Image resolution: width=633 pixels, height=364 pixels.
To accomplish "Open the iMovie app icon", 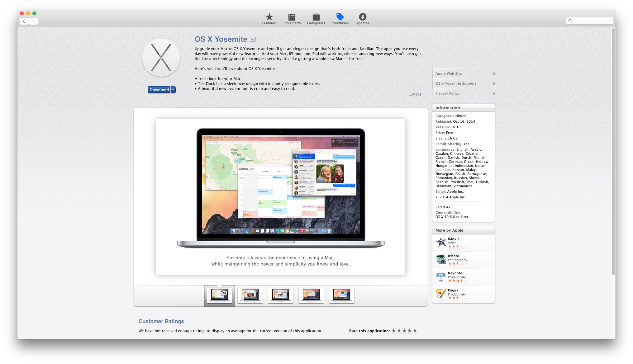I will coord(441,242).
